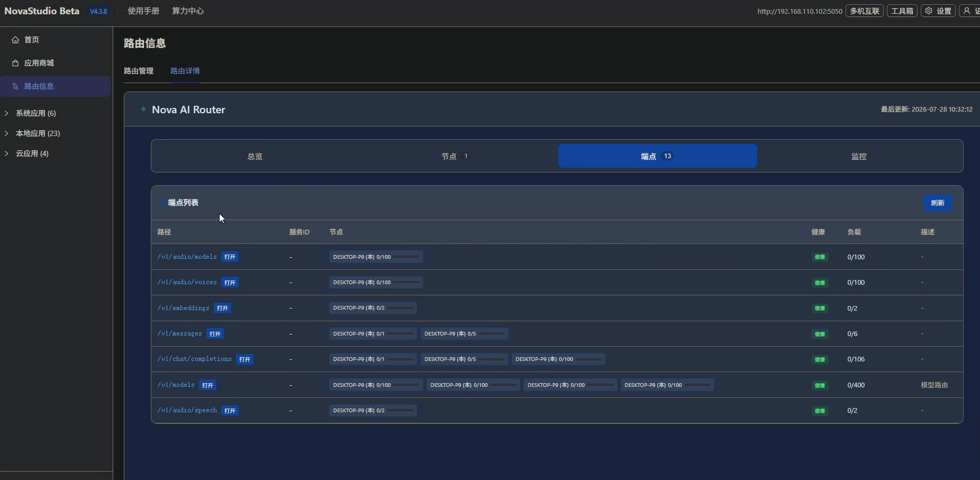Screen dimensions: 980x480
Task: Click the 健康 column header
Action: click(819, 232)
